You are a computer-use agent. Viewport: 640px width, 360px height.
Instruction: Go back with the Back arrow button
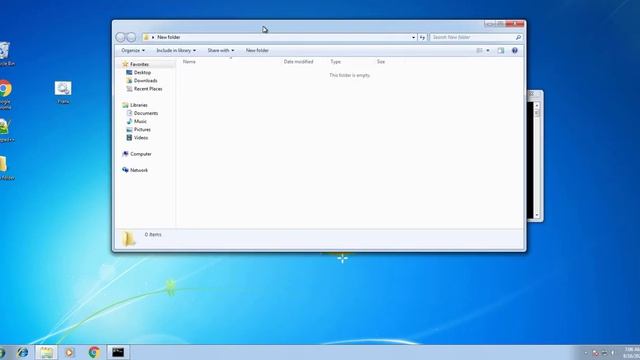coord(120,37)
